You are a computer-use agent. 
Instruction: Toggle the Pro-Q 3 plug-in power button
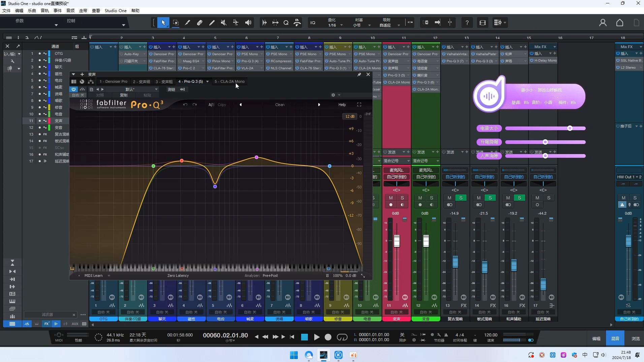tap(73, 89)
